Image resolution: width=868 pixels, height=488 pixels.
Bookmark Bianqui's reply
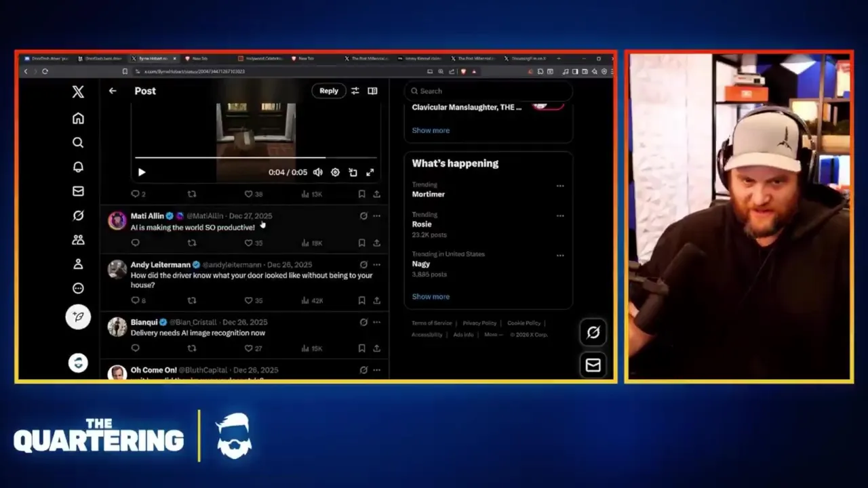(361, 348)
